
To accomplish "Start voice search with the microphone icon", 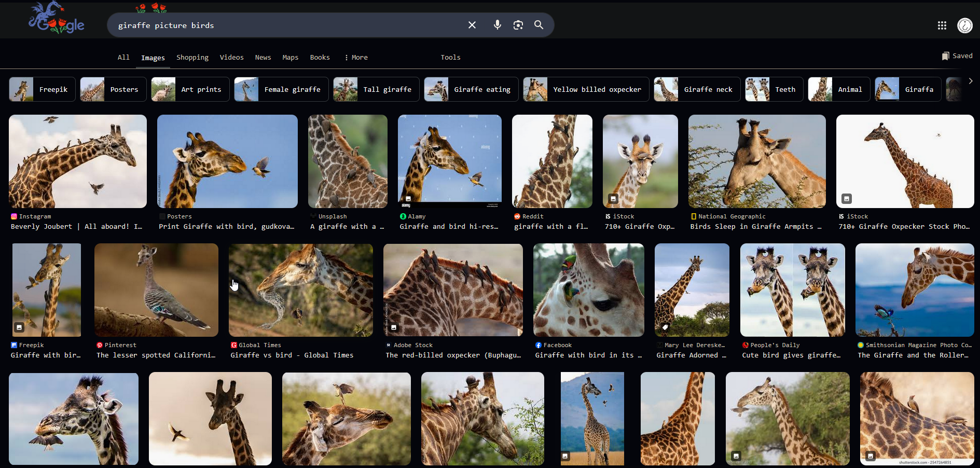I will coord(497,25).
